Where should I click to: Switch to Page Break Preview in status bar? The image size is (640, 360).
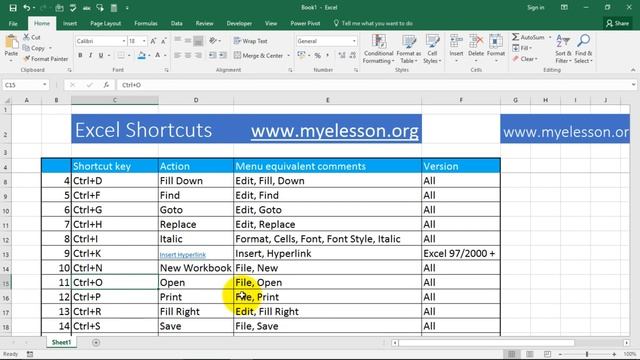[x=547, y=354]
